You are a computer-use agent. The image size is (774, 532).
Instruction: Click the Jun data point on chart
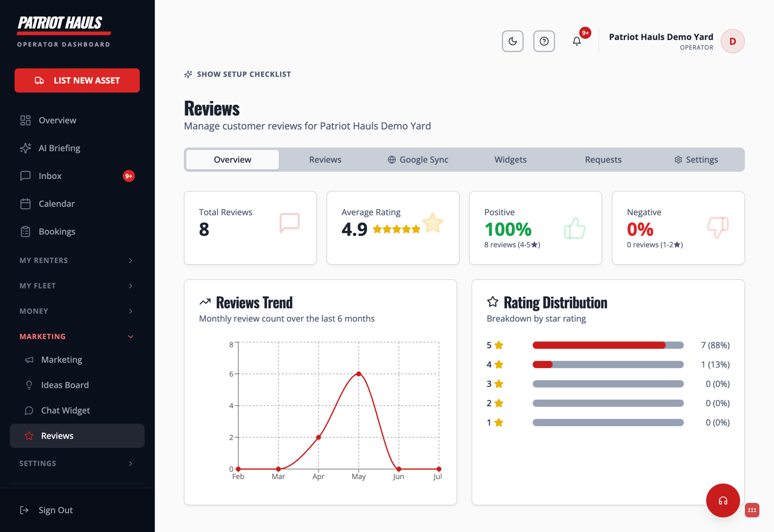(x=399, y=469)
